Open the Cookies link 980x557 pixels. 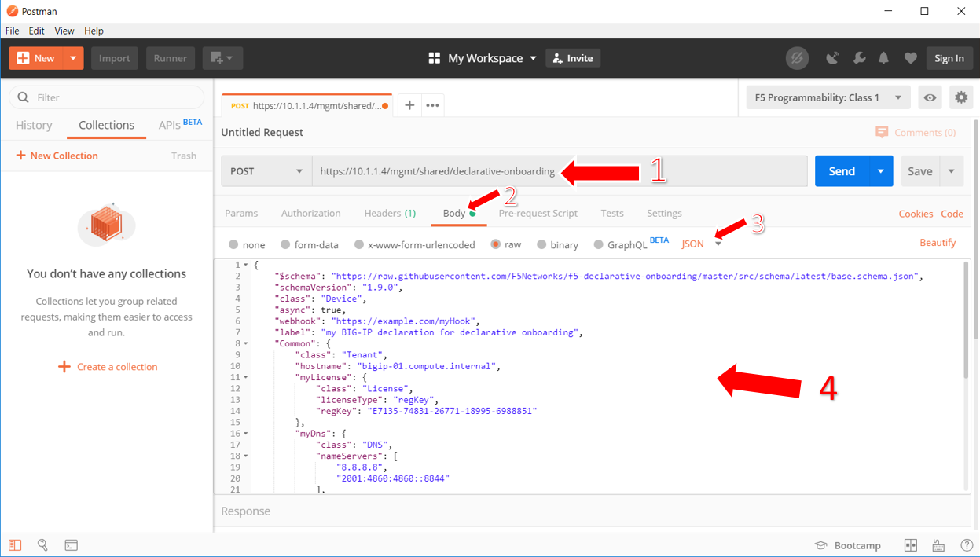(x=916, y=214)
